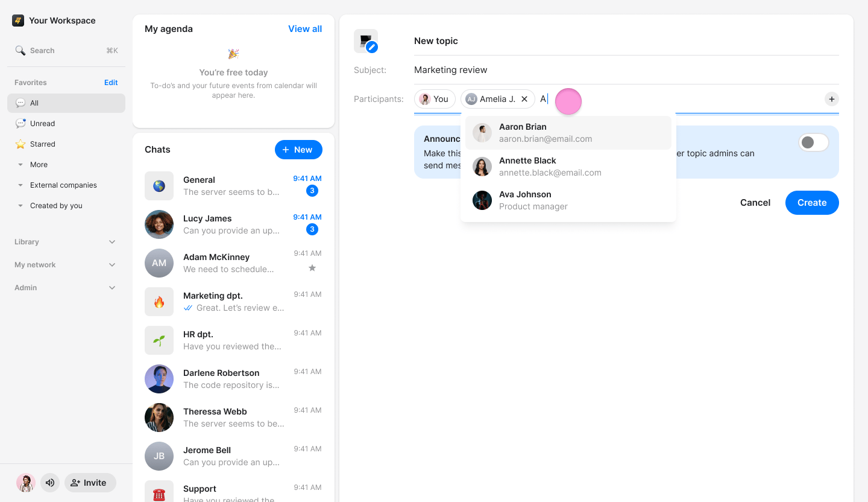
Task: Click the Edit favorites link
Action: pos(111,83)
